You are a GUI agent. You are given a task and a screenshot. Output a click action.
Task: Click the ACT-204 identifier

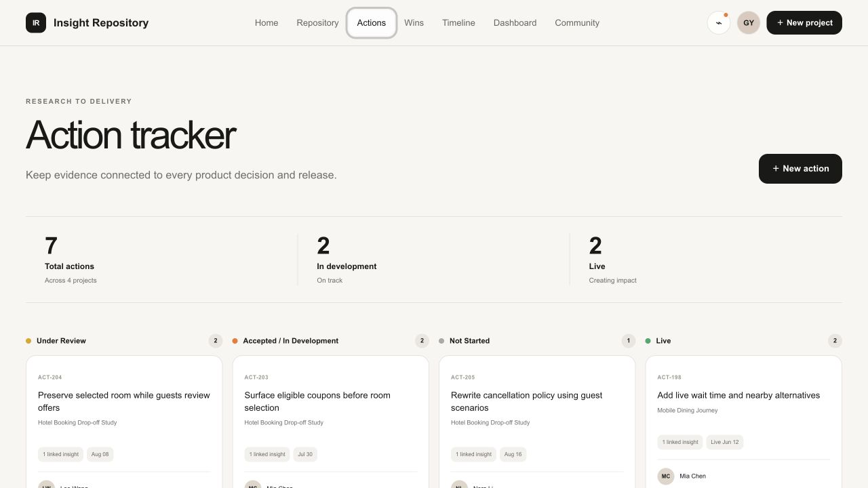pos(50,378)
